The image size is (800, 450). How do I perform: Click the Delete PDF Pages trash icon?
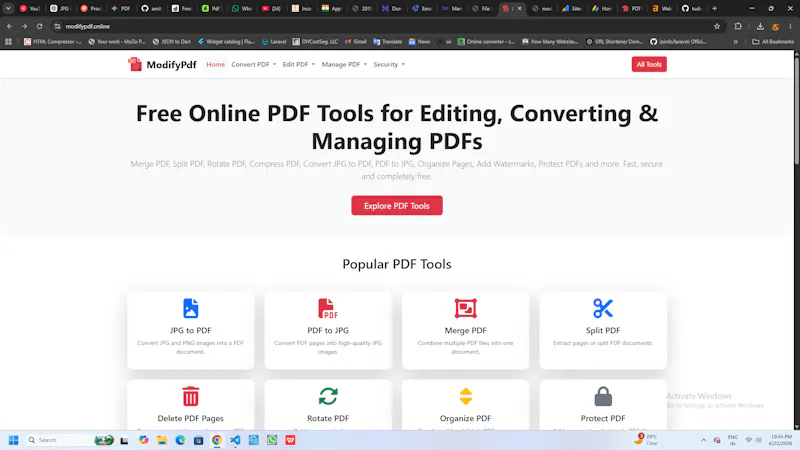(190, 396)
